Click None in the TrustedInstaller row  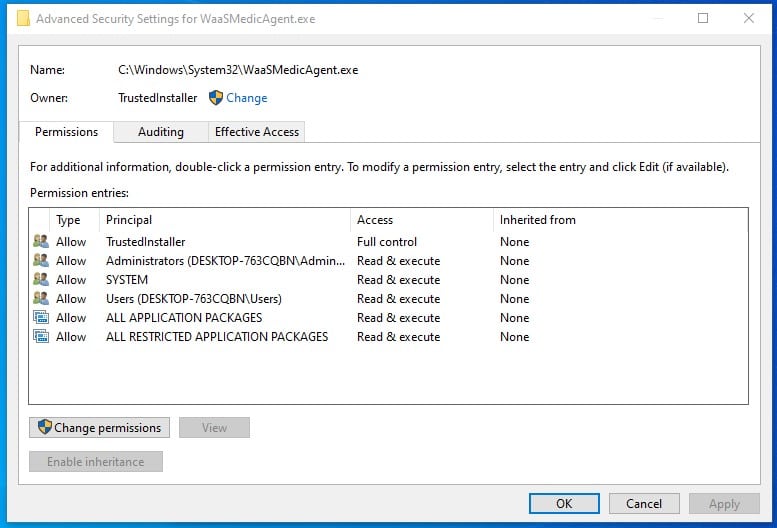(x=514, y=242)
